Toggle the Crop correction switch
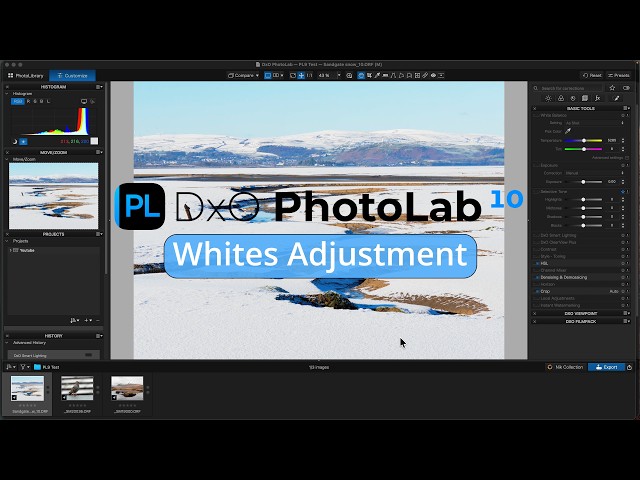This screenshot has width=640, height=480. pos(538,291)
